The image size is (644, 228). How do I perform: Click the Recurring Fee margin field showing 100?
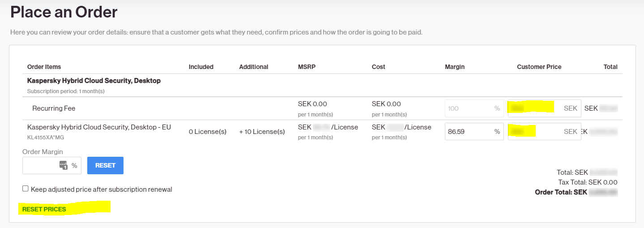474,108
